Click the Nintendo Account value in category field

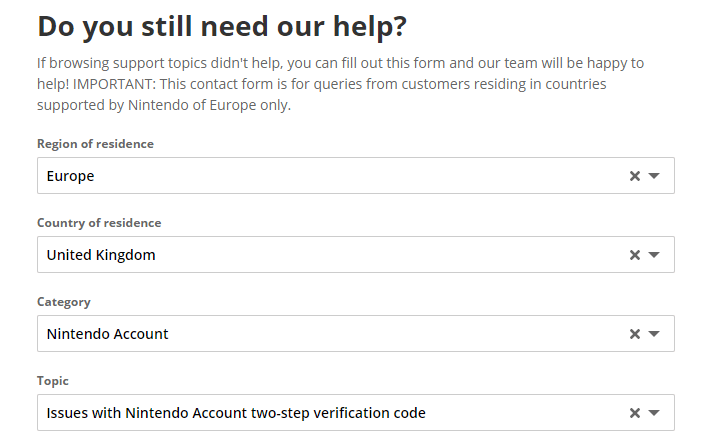(108, 334)
